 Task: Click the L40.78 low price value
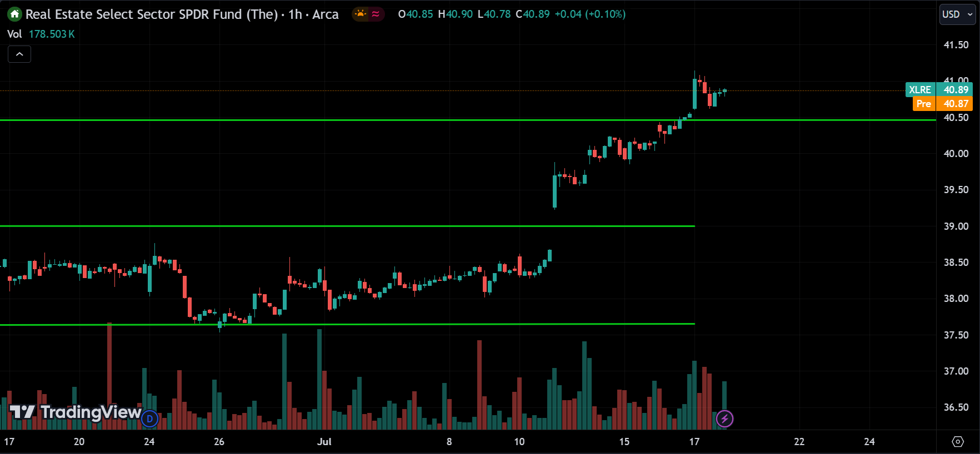(494, 14)
